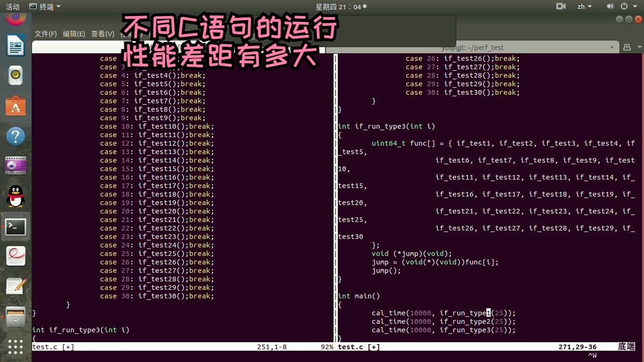Open the Files cabinet icon in dock
644x362 pixels.
pyautogui.click(x=16, y=316)
